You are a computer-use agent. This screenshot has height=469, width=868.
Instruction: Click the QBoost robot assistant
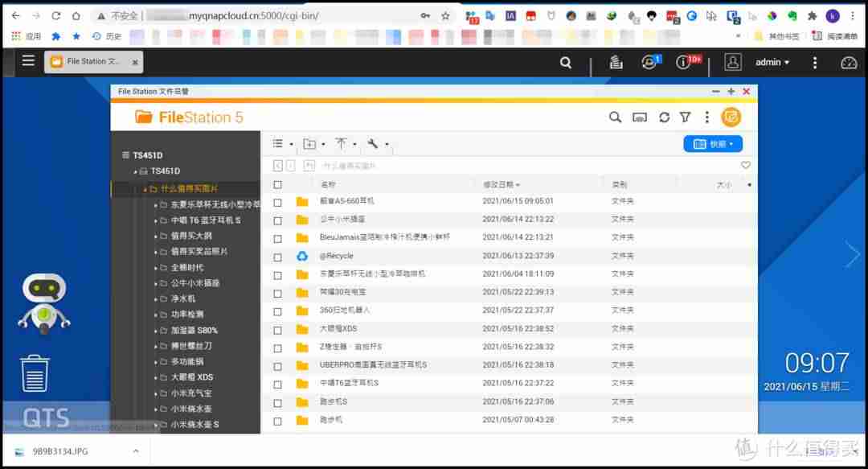(x=43, y=303)
